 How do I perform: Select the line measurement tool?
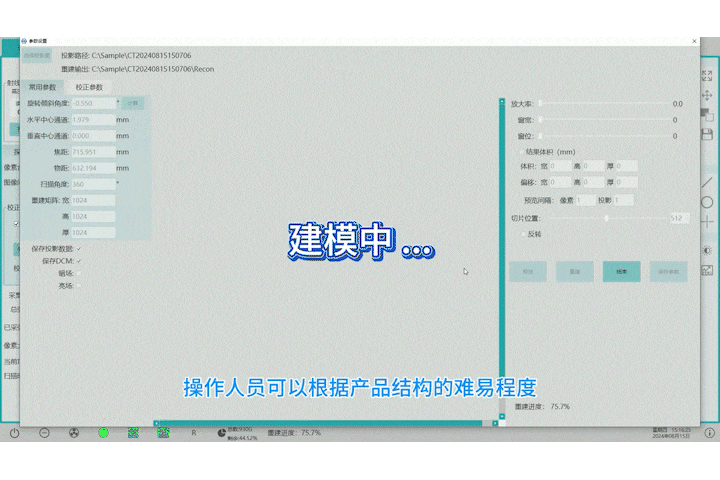coord(707,182)
